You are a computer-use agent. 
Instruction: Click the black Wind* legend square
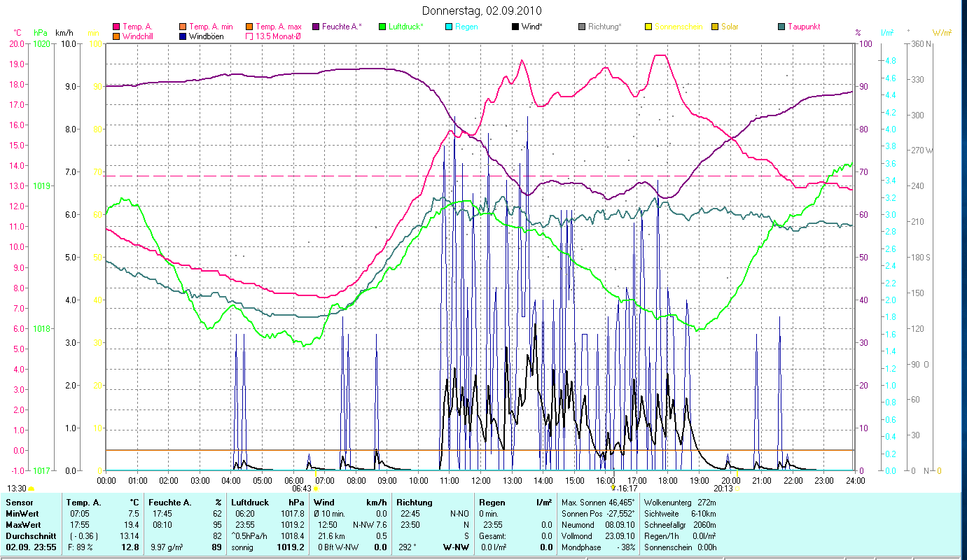point(515,27)
